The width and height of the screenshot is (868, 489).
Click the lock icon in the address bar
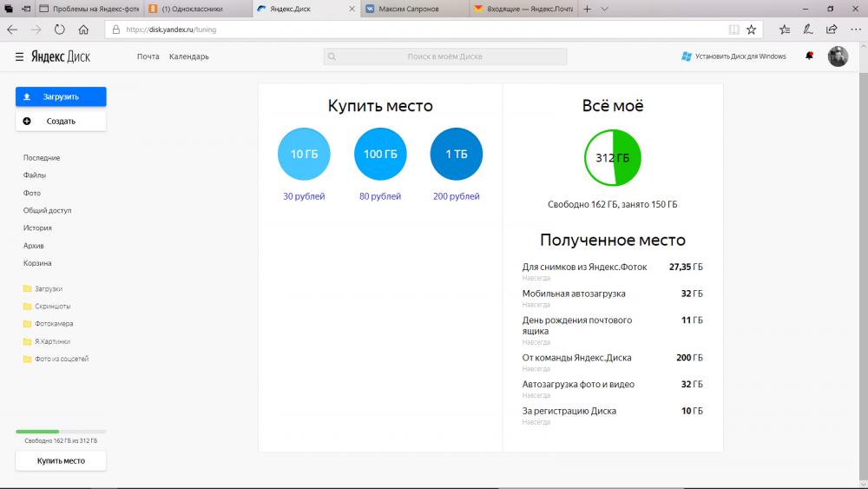115,30
